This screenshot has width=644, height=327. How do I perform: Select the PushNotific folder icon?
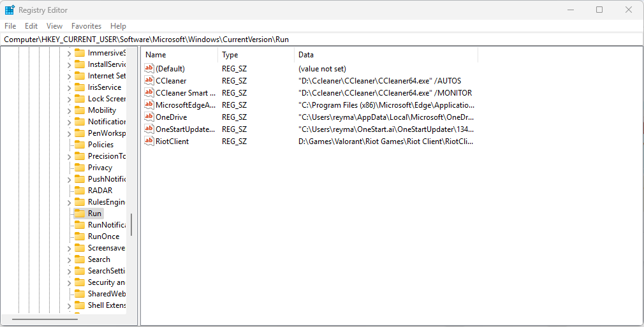pos(80,179)
